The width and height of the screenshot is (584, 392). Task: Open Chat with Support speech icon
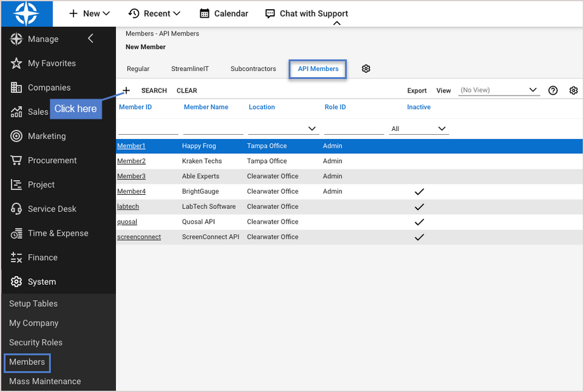[x=270, y=13]
